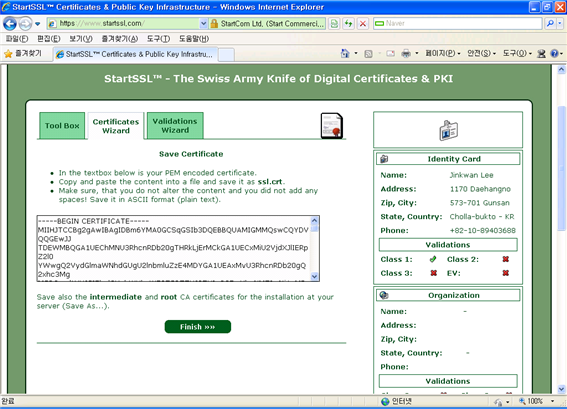Click the certificate textbox scroll down arrow

click(x=314, y=276)
